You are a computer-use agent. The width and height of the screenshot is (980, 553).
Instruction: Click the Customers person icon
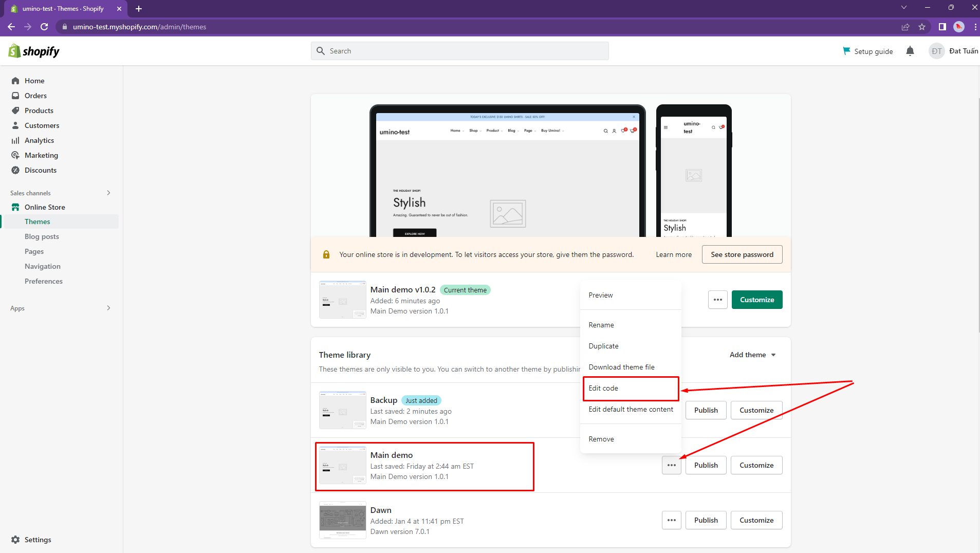(15, 125)
